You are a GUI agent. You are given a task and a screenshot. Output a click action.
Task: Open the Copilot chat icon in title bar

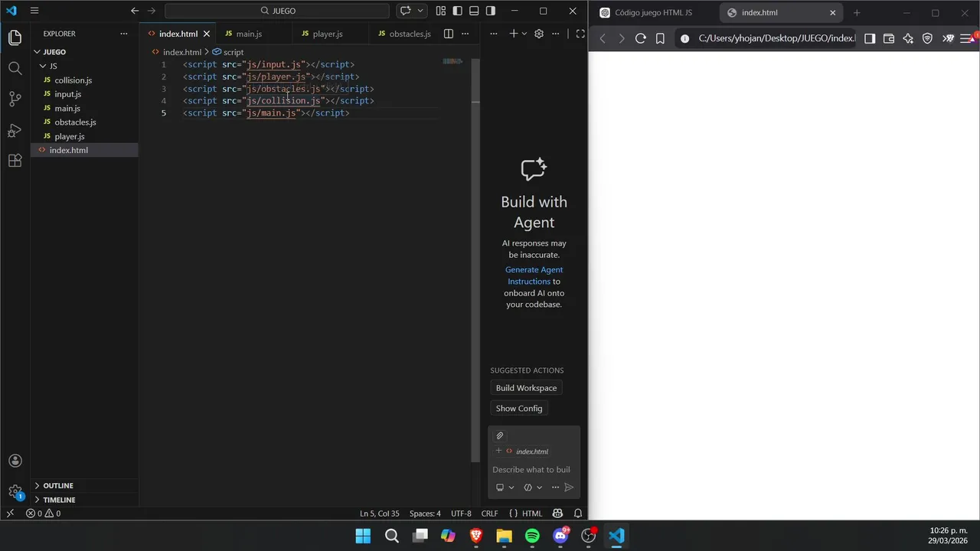(x=406, y=11)
